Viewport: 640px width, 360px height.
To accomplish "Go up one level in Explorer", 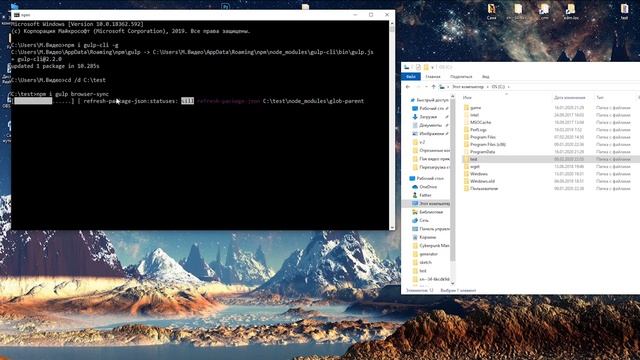I will click(x=433, y=87).
